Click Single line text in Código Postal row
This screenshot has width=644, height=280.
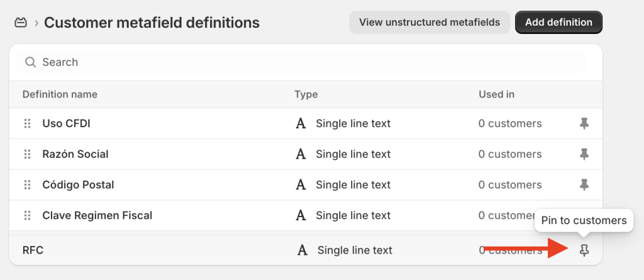(x=353, y=184)
